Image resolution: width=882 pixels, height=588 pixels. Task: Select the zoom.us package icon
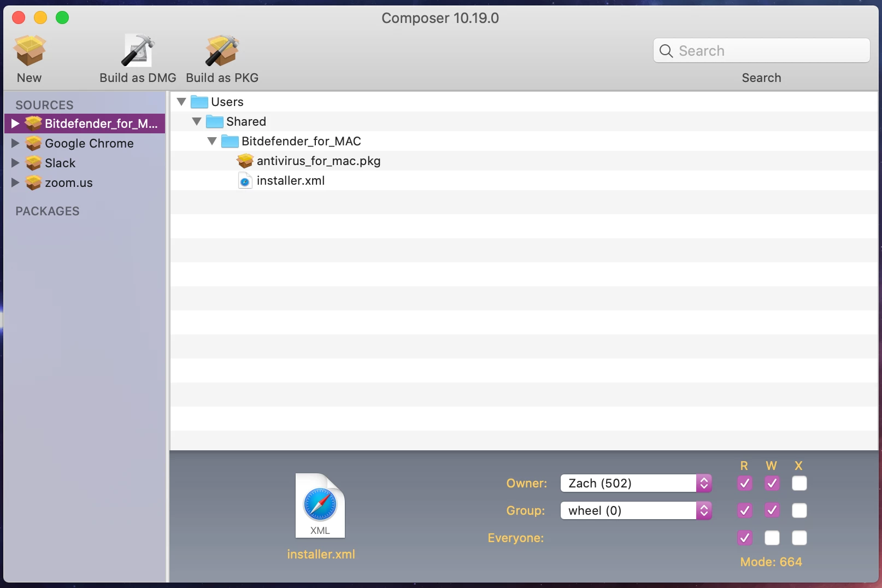[33, 183]
